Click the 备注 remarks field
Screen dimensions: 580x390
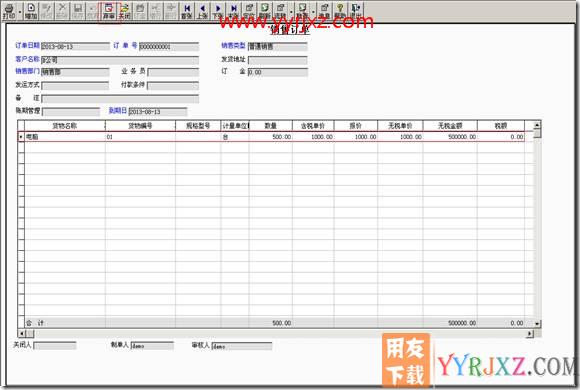(x=120, y=99)
